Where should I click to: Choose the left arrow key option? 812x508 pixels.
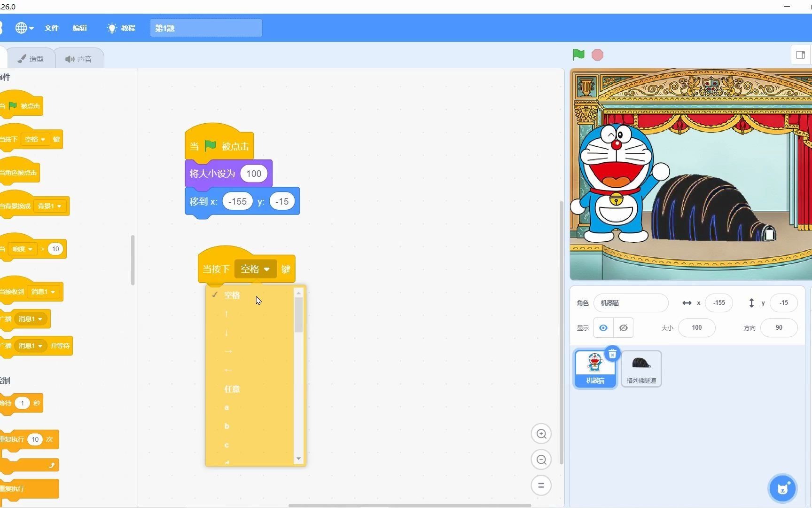coord(250,370)
